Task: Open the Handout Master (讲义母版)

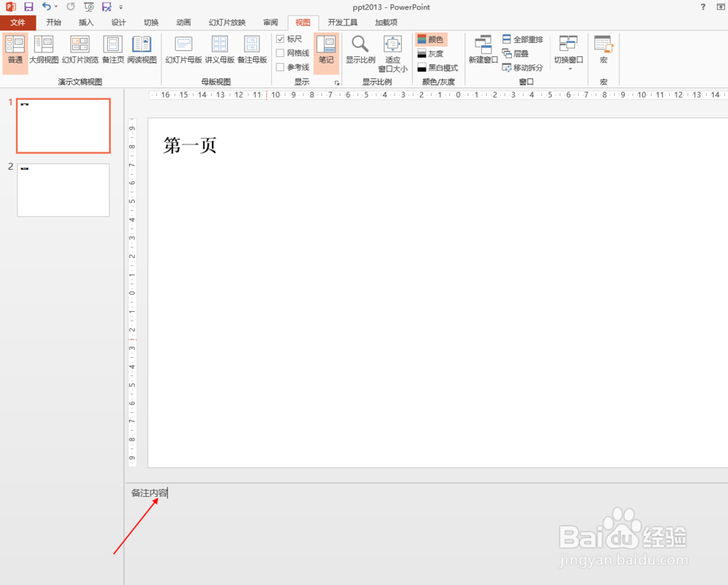Action: 219,51
